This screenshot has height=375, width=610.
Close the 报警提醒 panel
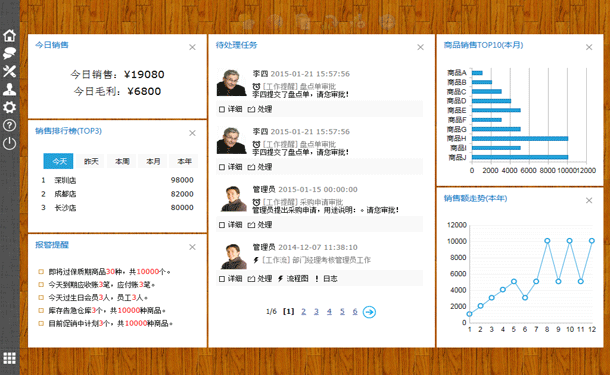tap(192, 247)
